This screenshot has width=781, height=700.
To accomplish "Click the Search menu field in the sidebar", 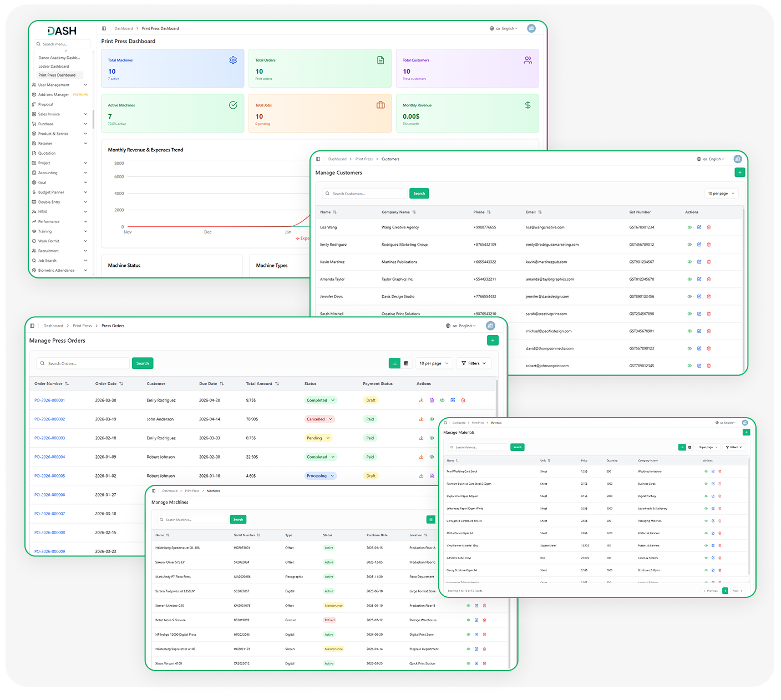I will (62, 44).
